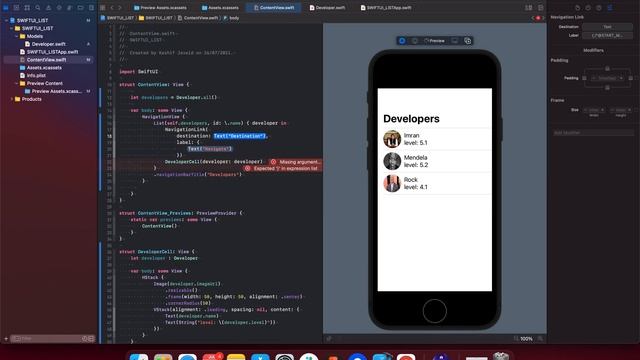This screenshot has width=640, height=360.
Task: Toggle source-control status filter in navigator
Action: [91, 338]
